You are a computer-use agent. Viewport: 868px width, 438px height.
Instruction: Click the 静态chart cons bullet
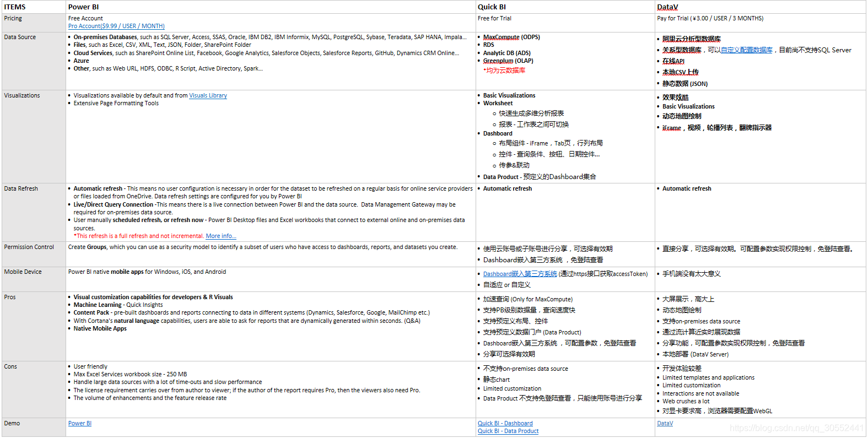click(497, 380)
